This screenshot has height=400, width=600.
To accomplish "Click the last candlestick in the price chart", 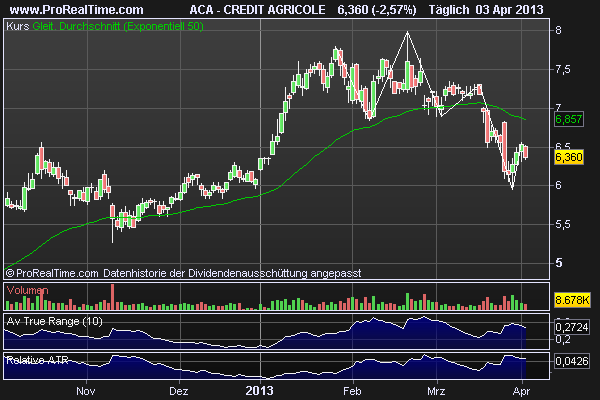I will click(x=526, y=152).
